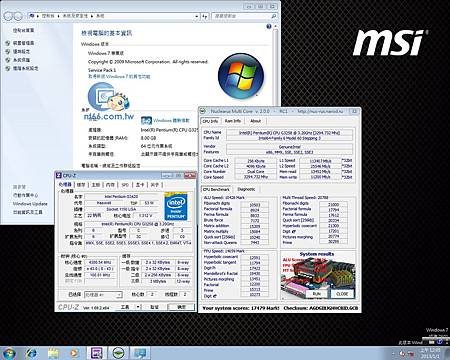
Task: Go back in the System control panel window
Action: coord(8,16)
